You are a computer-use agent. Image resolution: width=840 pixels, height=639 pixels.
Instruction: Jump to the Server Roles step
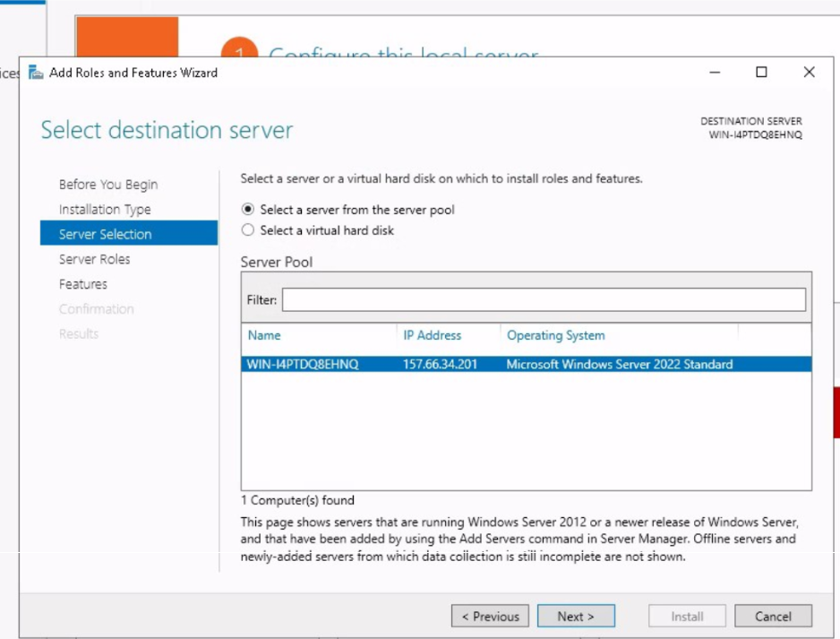[95, 259]
